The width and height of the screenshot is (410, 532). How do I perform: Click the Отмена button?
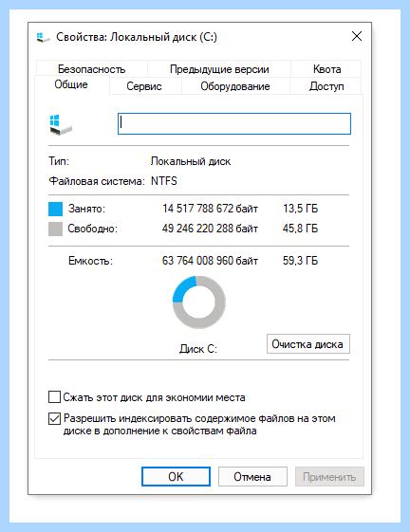252,477
